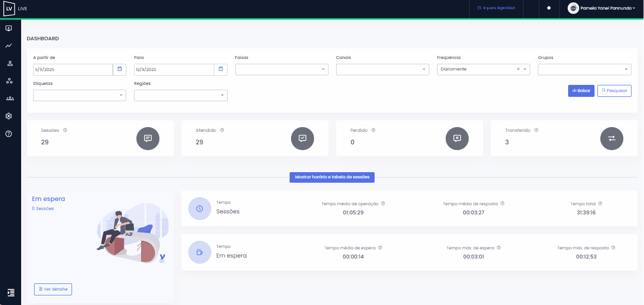Click help icon for Tempo máx. de resposta
Image resolution: width=644 pixels, height=305 pixels.
[613, 248]
